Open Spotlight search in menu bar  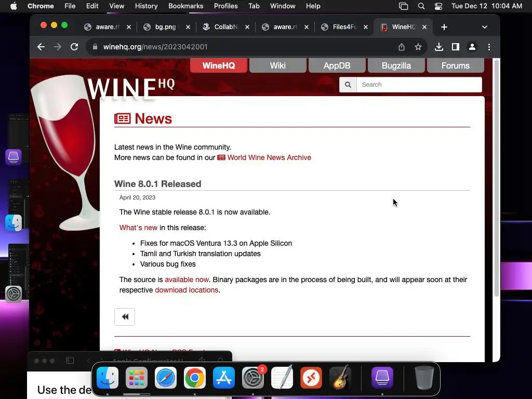pos(421,6)
